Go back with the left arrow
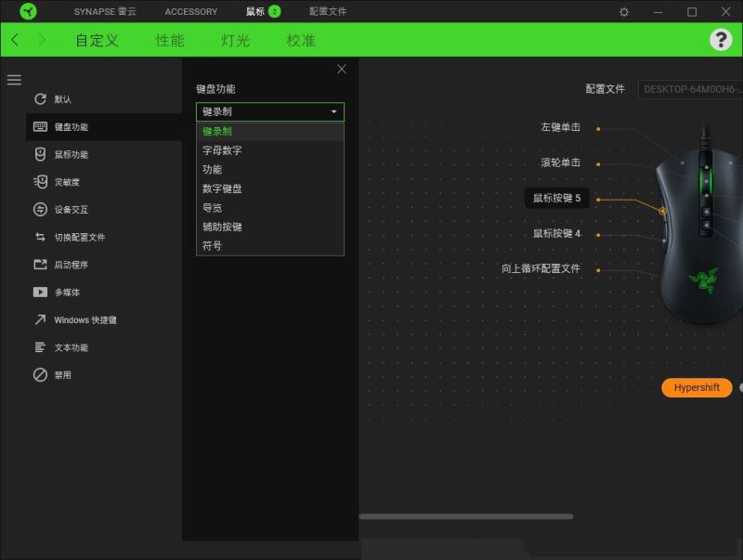 15,40
